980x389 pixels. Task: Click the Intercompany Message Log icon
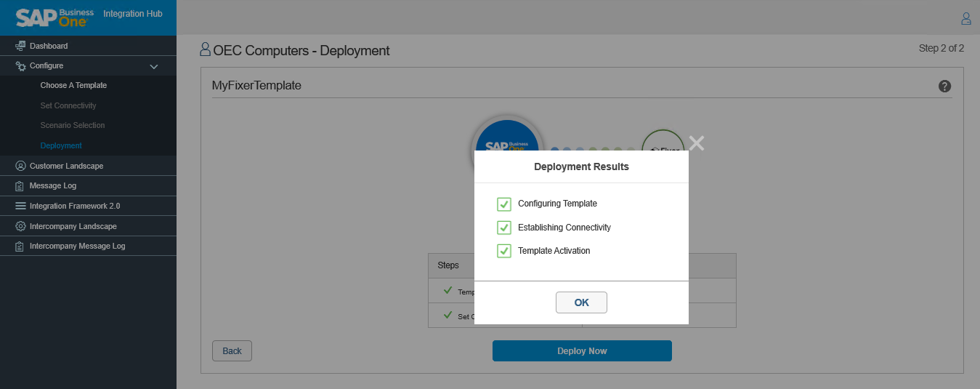[20, 246]
